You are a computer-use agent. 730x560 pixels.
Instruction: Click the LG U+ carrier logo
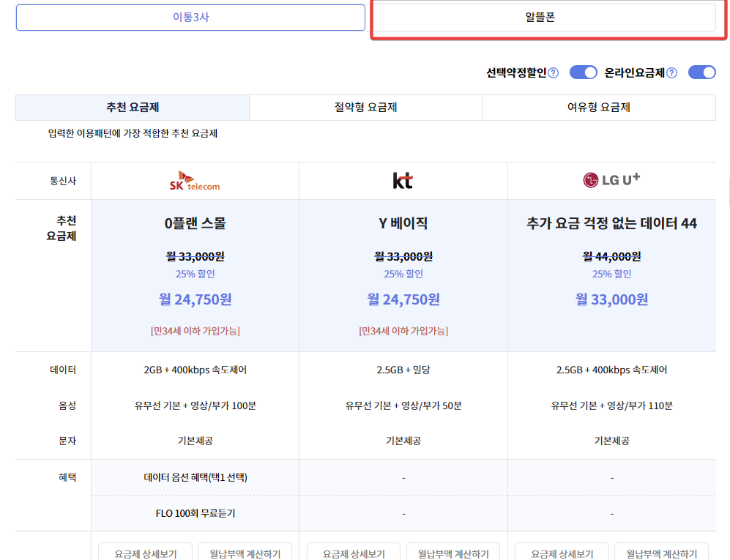tap(611, 179)
